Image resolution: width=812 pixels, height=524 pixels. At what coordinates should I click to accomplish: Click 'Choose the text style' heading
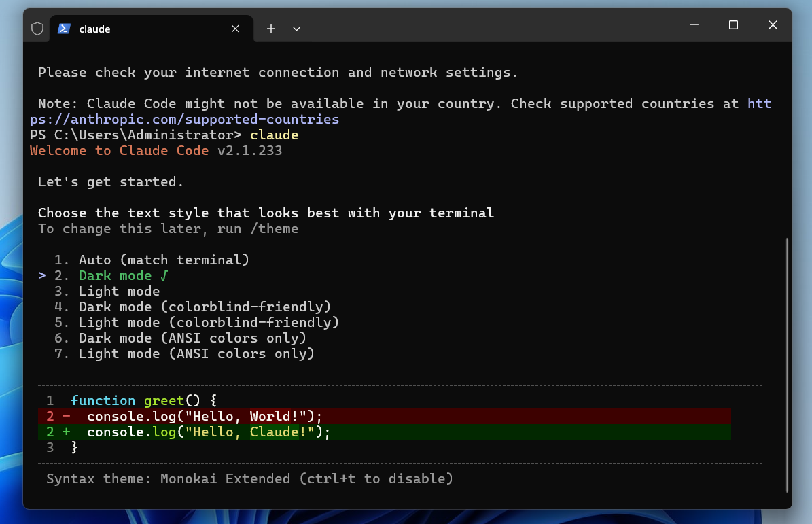click(266, 213)
